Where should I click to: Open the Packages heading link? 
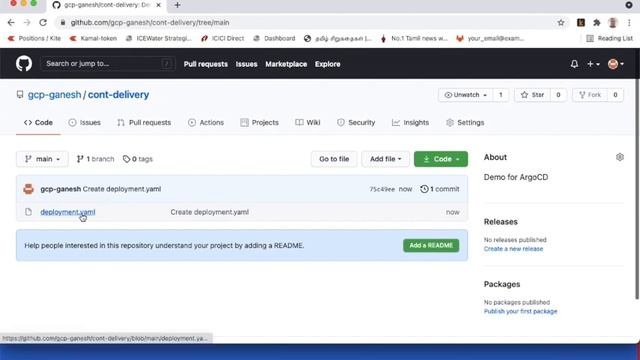point(502,284)
